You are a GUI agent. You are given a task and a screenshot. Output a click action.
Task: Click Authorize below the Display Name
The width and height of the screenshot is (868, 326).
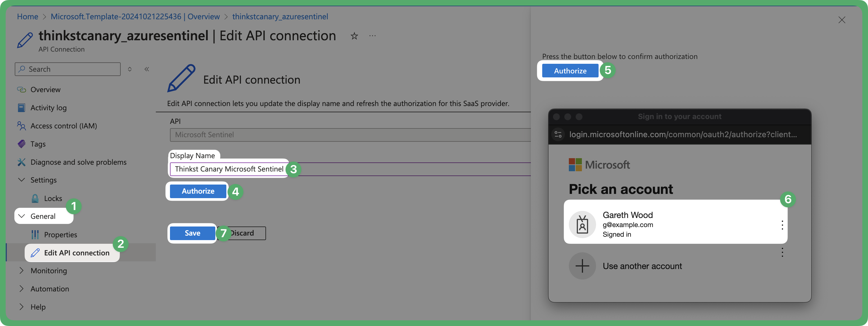198,191
